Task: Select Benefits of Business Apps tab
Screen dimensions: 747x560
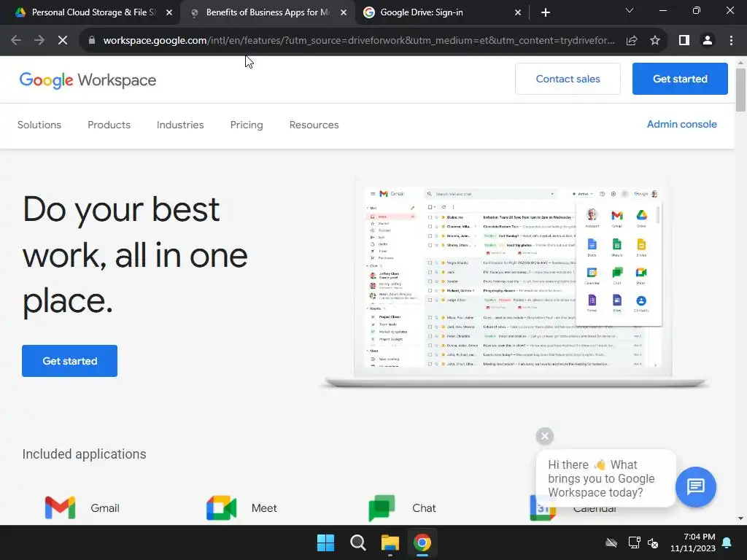Action: point(268,12)
